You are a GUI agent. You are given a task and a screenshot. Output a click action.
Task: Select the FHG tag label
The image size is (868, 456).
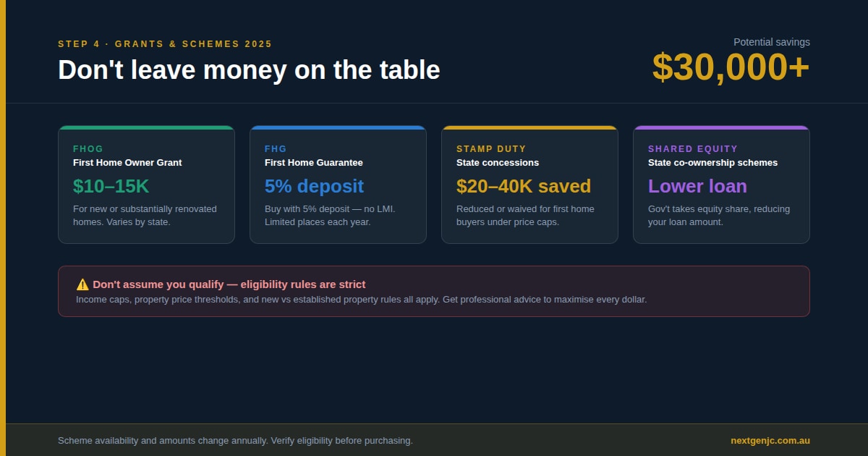[x=276, y=149]
